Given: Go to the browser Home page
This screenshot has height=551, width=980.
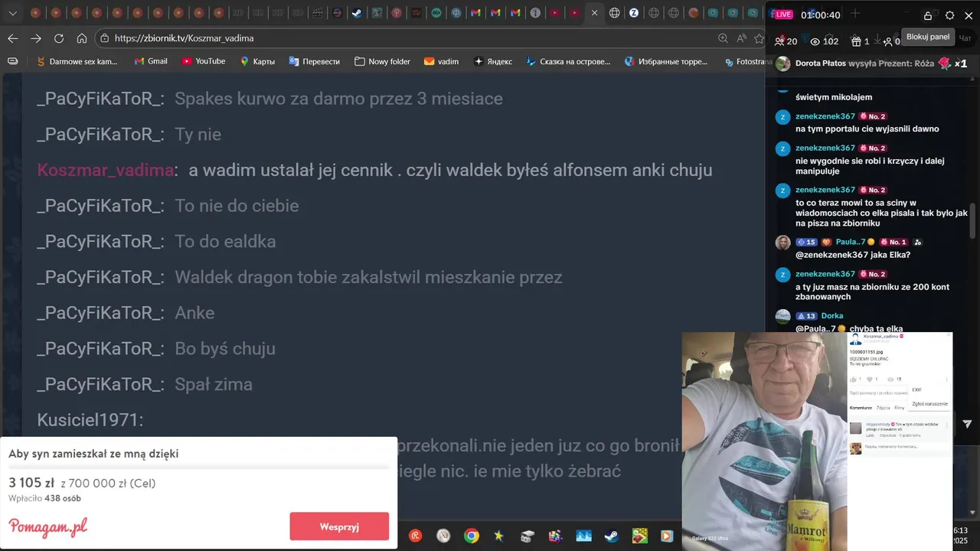Looking at the screenshot, I should tap(82, 38).
